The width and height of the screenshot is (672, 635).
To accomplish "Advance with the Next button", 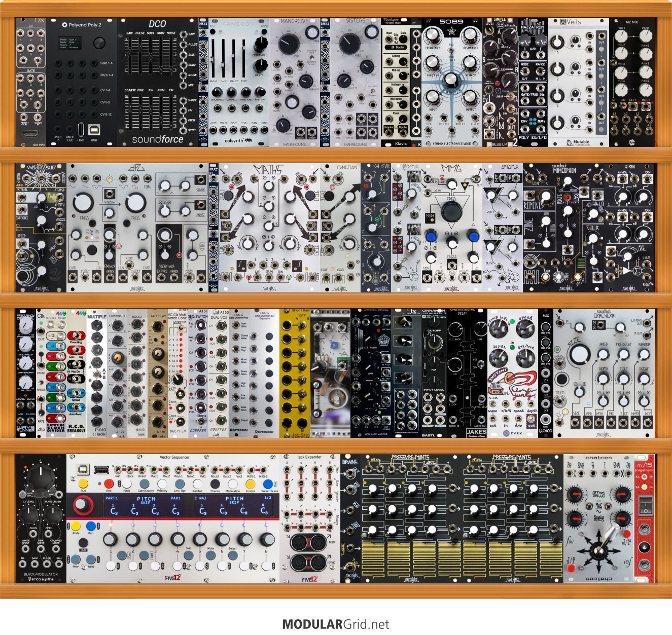I will (x=91, y=559).
